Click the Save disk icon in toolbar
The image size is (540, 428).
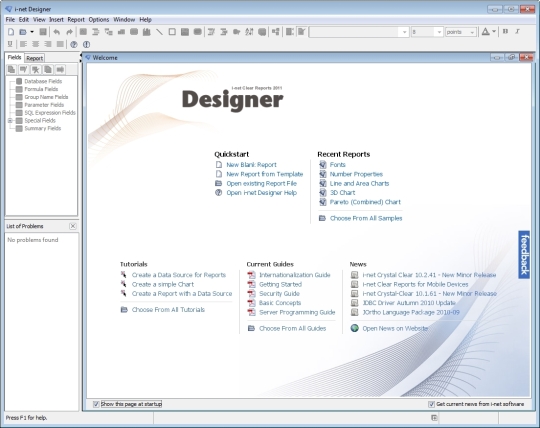tap(43, 32)
